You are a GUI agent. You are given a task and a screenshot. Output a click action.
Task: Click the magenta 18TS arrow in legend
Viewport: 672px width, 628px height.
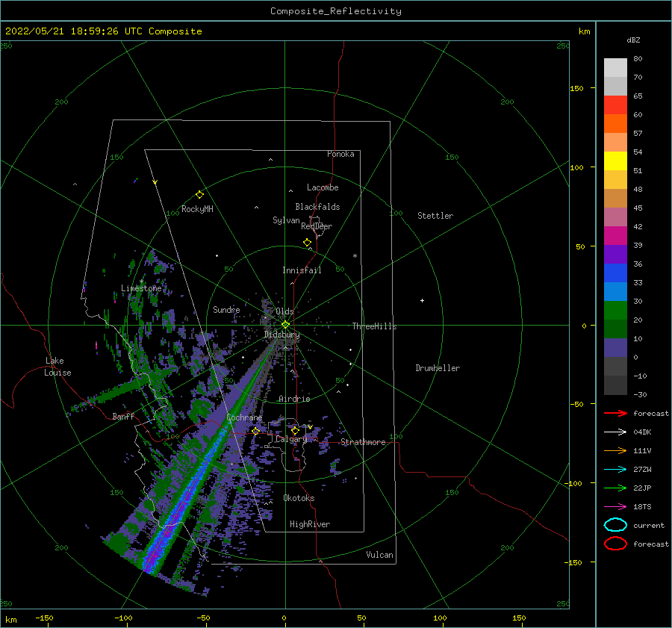click(615, 507)
